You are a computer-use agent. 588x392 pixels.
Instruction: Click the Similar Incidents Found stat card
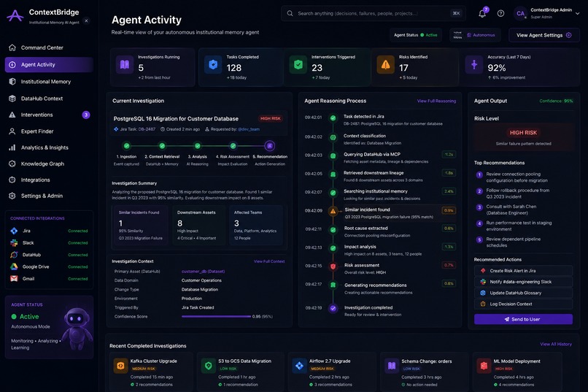[141, 225]
